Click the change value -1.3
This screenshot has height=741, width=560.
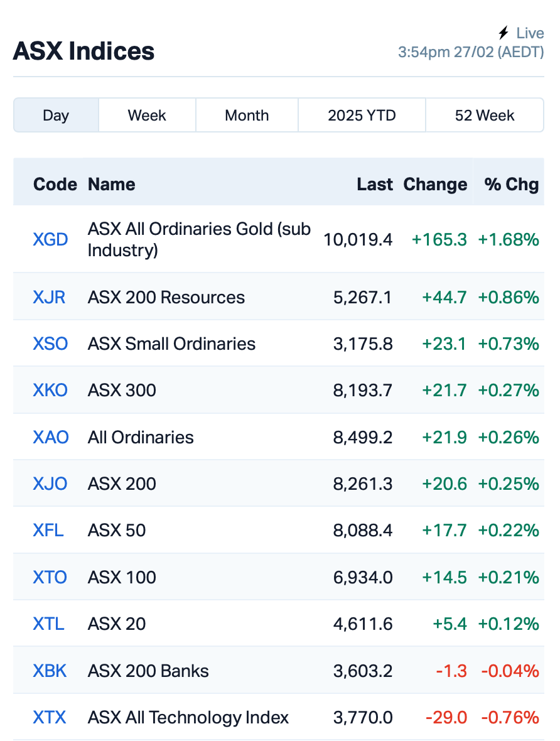(x=452, y=671)
